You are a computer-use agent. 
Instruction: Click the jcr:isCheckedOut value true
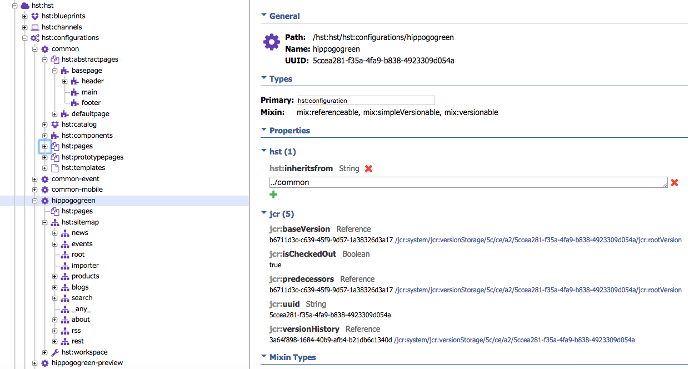(275, 265)
